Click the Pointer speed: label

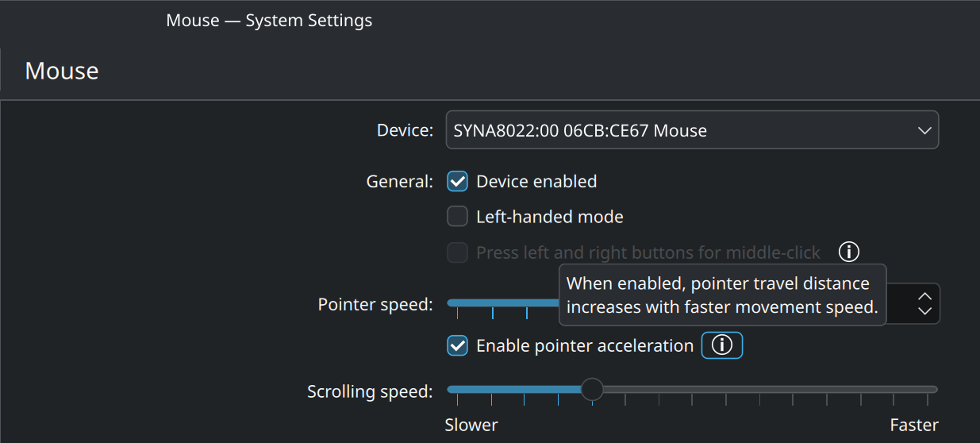pos(375,304)
